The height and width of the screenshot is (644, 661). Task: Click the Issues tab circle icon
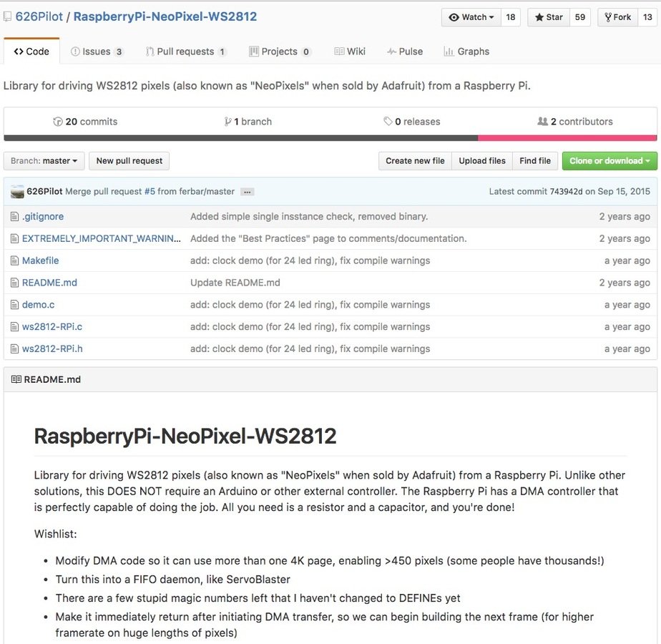75,52
